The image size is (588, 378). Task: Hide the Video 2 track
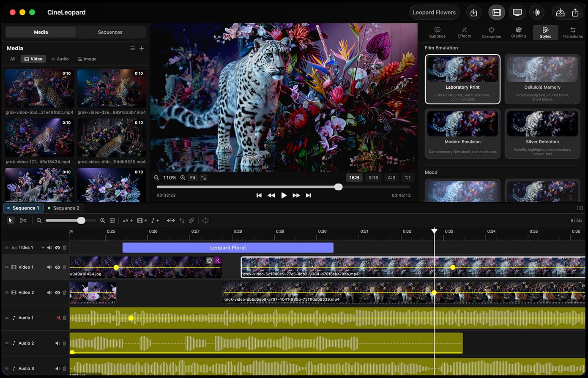pos(58,292)
